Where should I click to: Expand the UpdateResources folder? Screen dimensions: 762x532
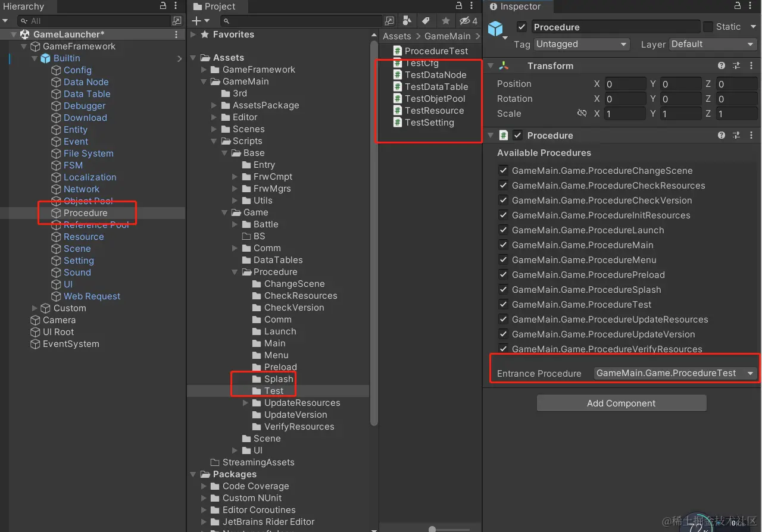(245, 403)
